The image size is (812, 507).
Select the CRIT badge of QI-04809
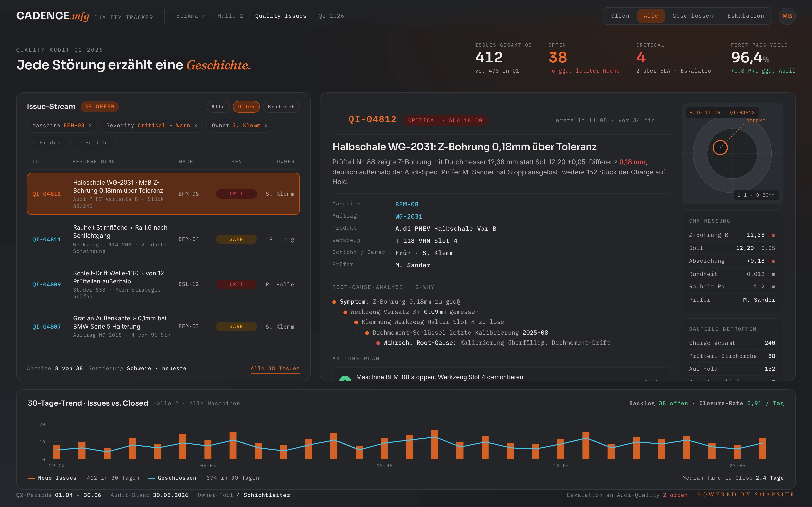coord(236,284)
